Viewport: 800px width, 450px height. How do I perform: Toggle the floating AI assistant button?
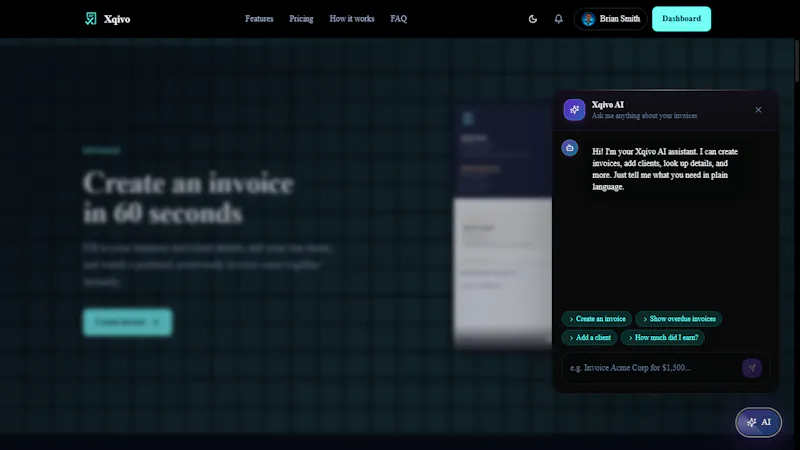pos(758,422)
